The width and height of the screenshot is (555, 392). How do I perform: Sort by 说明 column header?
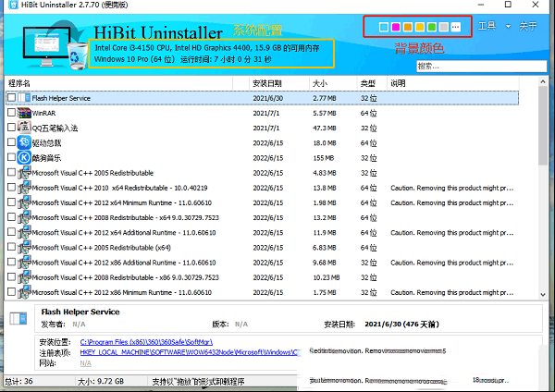pos(452,83)
